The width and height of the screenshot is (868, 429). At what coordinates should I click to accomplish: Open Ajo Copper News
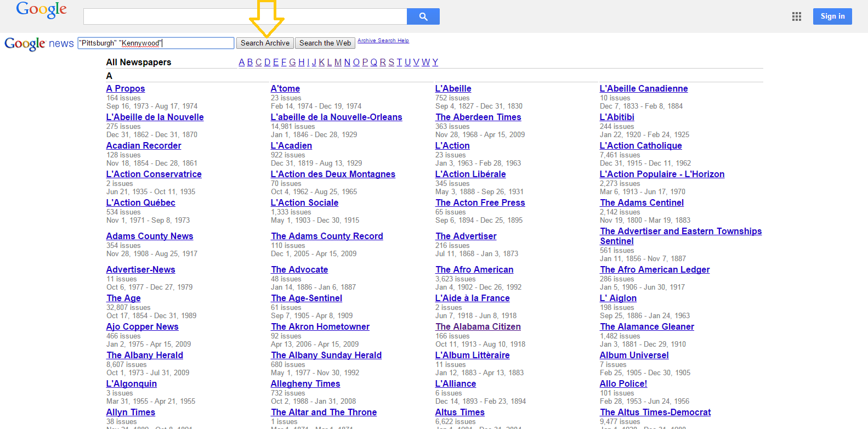coord(143,327)
